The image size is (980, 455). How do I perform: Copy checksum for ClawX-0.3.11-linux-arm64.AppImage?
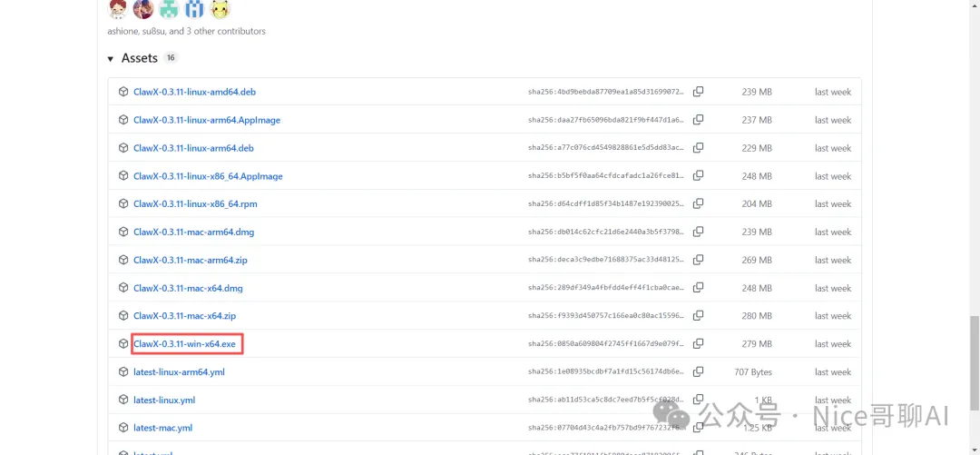tap(698, 120)
